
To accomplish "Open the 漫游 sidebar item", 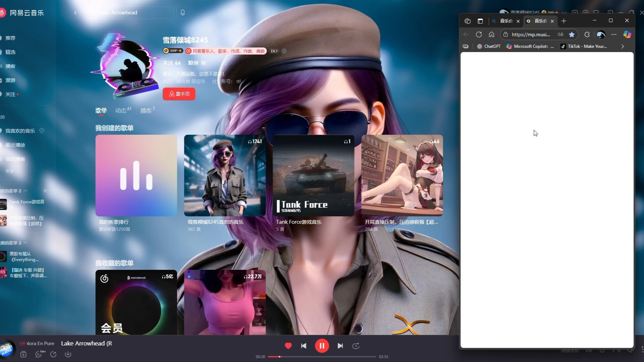I will (x=10, y=80).
